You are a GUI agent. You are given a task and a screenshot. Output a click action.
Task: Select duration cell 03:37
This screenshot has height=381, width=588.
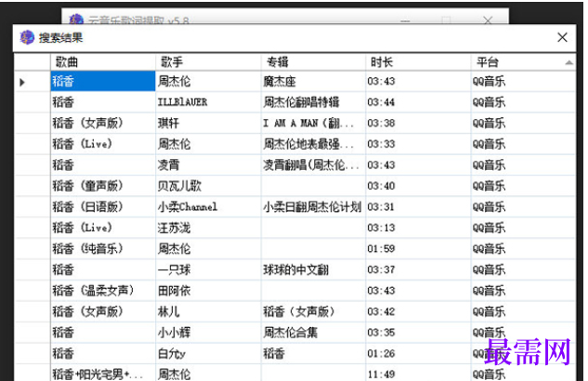(418, 270)
